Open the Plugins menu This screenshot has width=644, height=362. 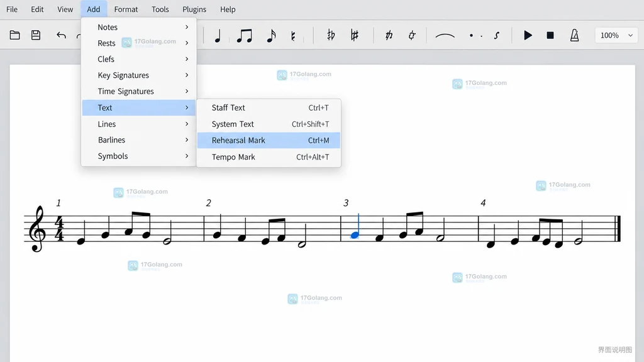(194, 9)
